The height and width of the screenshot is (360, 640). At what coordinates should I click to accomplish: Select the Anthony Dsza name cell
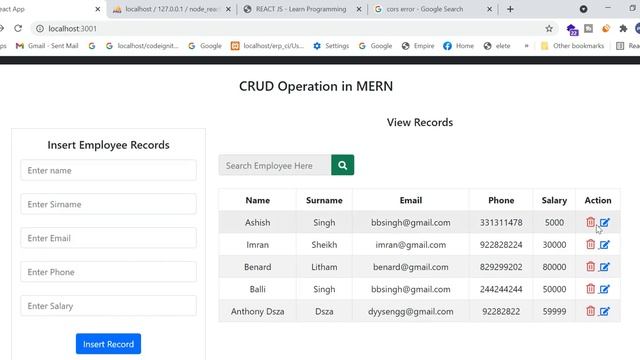(x=258, y=311)
